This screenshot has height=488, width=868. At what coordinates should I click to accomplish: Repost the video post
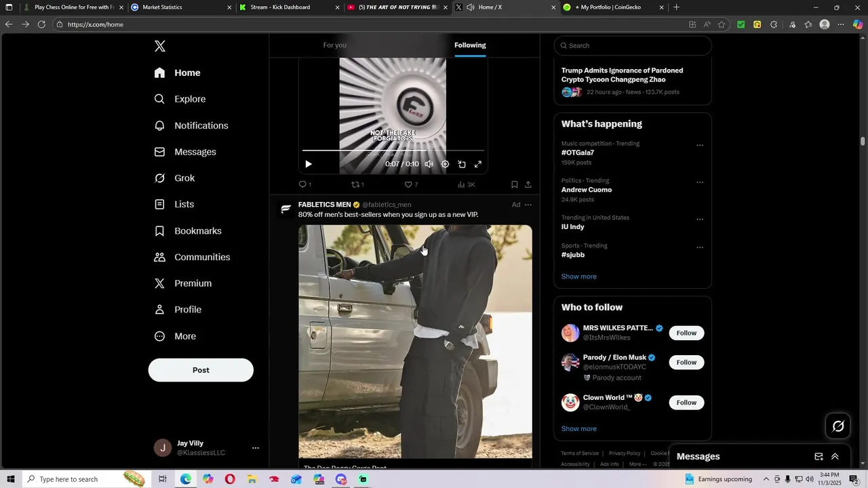pyautogui.click(x=357, y=184)
